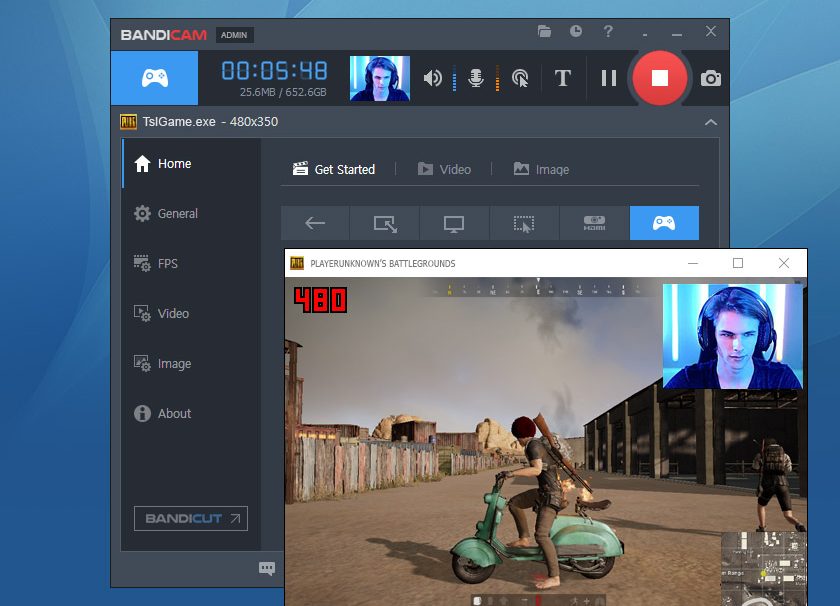Screen dimensions: 840x606
Task: Select HDMI device recording mode
Action: 594,223
